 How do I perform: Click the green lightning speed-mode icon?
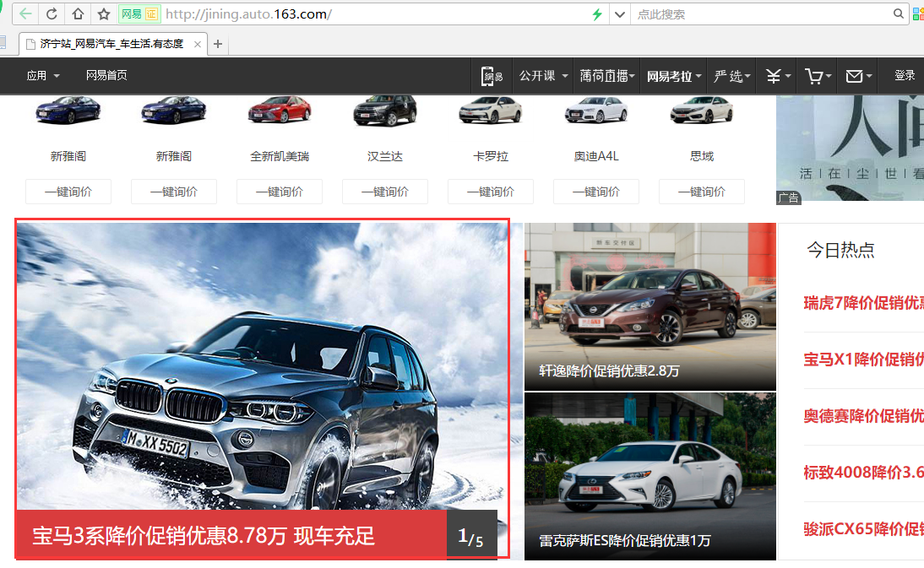(x=597, y=14)
